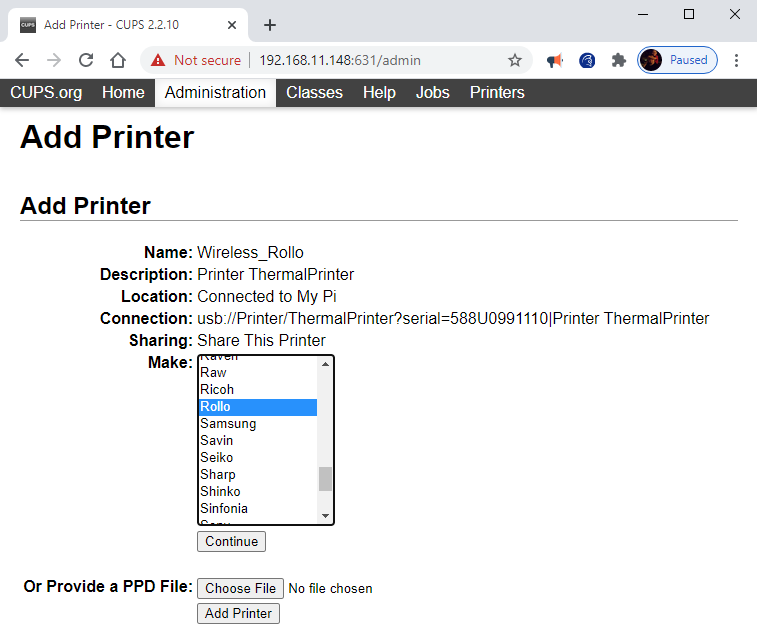This screenshot has width=757, height=640.
Task: Select Savin in the Make list
Action: pyautogui.click(x=258, y=441)
